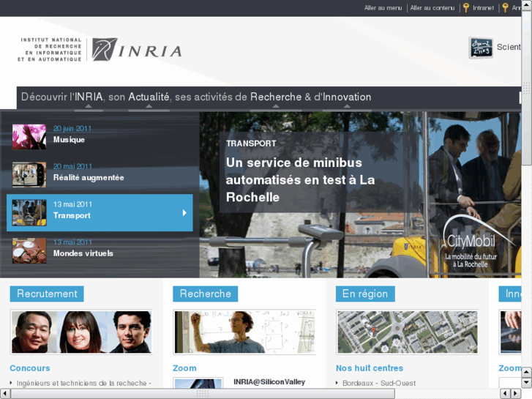Open the 'Bordeaux - Sud-Ouest' link

379,383
